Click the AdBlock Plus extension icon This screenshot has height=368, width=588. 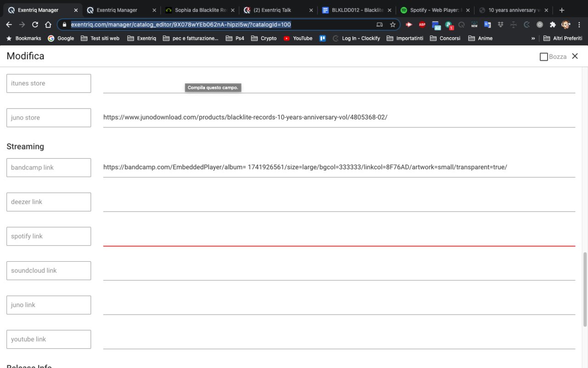coord(422,25)
